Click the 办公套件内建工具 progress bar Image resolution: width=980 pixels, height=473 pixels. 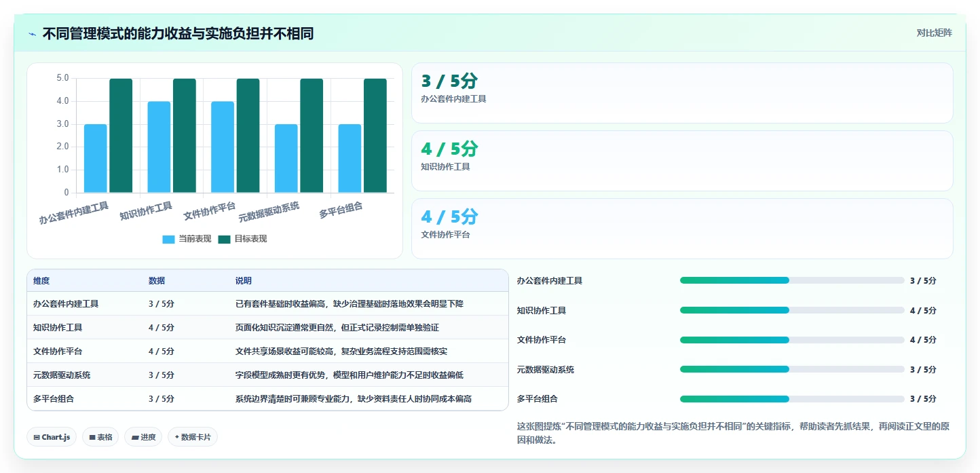tap(792, 280)
